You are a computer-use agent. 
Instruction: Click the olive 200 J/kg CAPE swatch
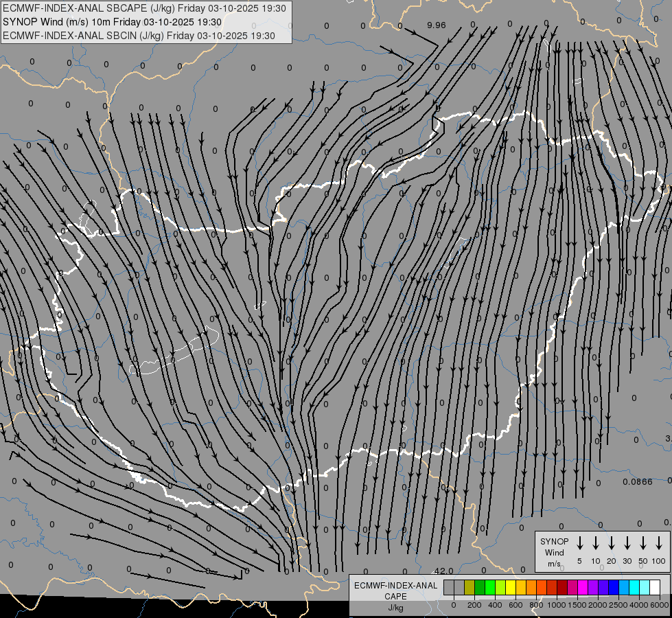coord(470,587)
